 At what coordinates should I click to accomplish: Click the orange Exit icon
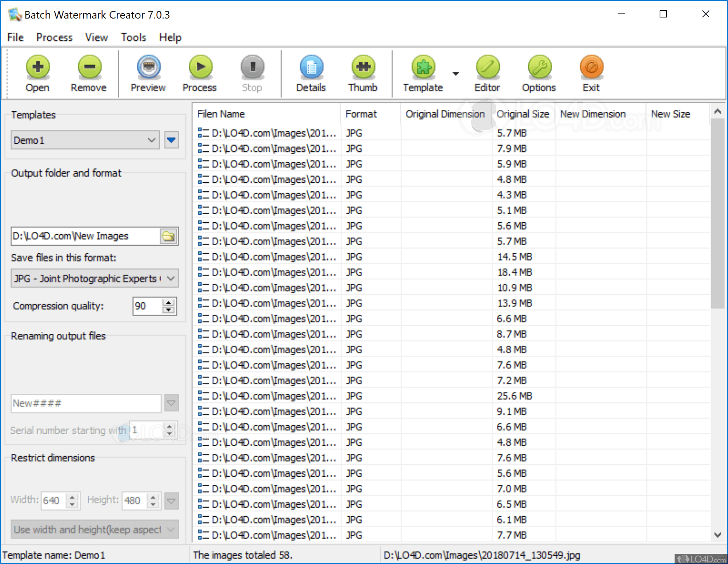[x=591, y=67]
